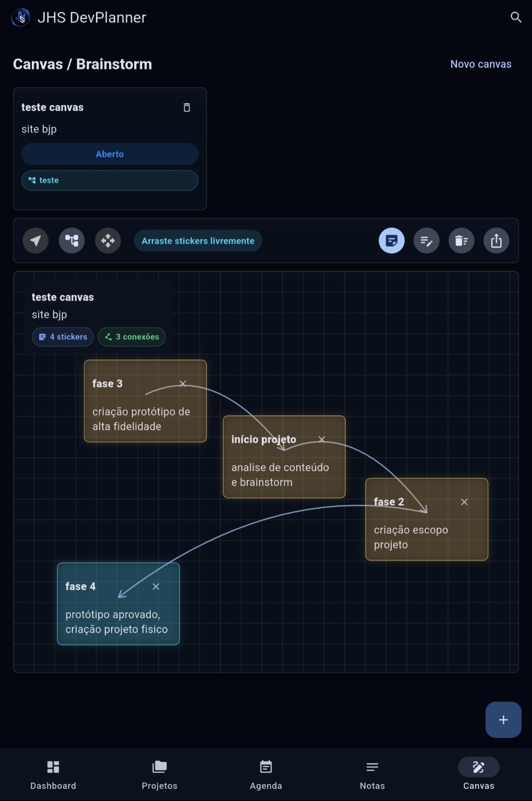Image resolution: width=532 pixels, height=801 pixels.
Task: Click the share export icon
Action: tap(497, 240)
